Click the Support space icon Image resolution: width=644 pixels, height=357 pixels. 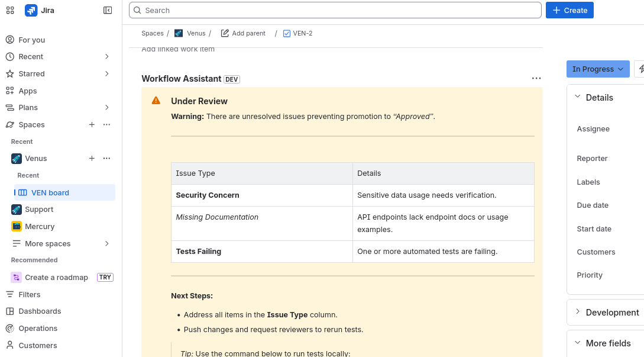pos(17,210)
